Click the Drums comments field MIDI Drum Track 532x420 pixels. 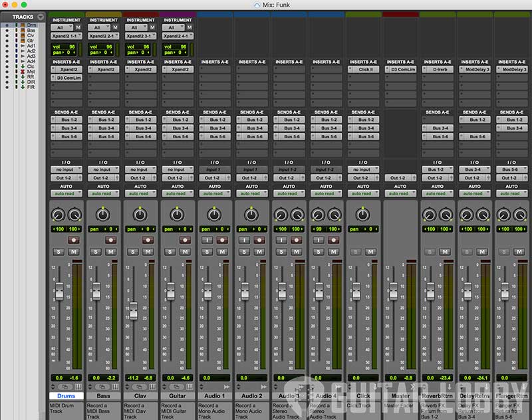coord(66,411)
